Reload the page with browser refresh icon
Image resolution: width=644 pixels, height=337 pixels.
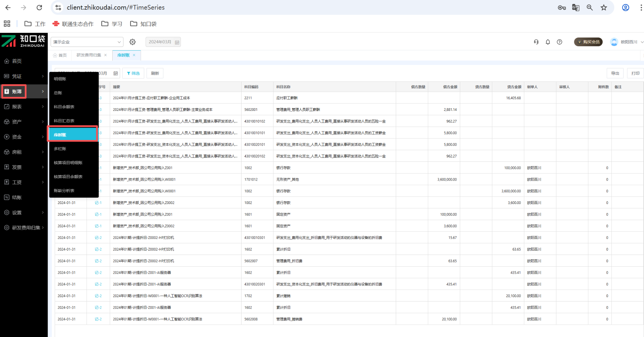pyautogui.click(x=39, y=7)
